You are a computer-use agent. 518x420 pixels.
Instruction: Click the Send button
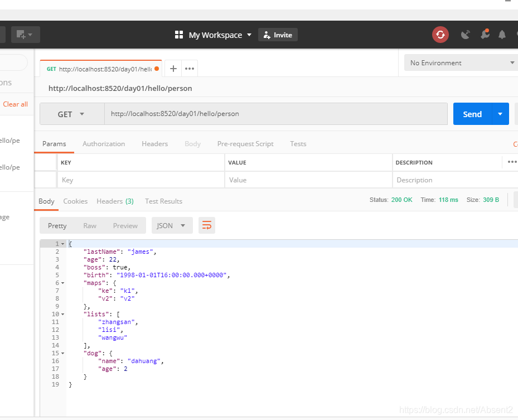tap(472, 114)
